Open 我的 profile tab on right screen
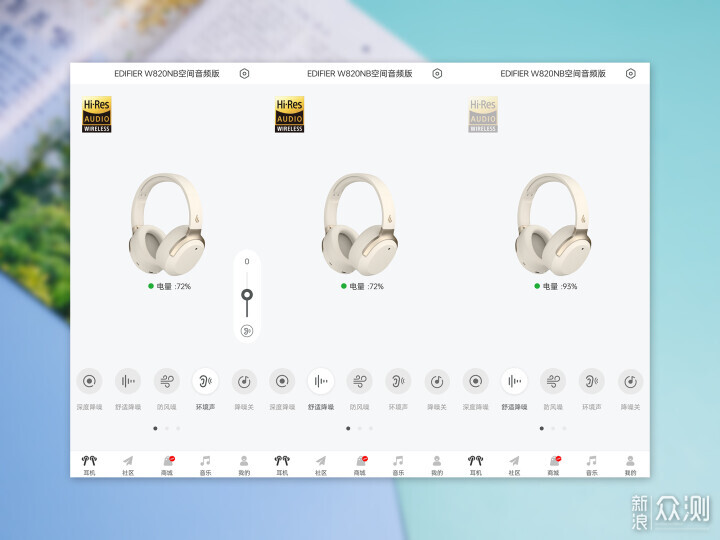The height and width of the screenshot is (540, 720). tap(630, 465)
